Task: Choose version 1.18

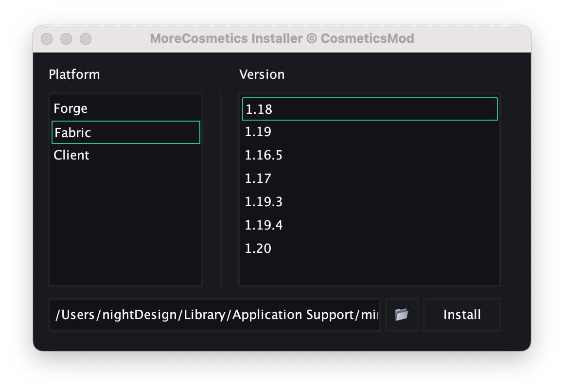Action: (x=370, y=109)
